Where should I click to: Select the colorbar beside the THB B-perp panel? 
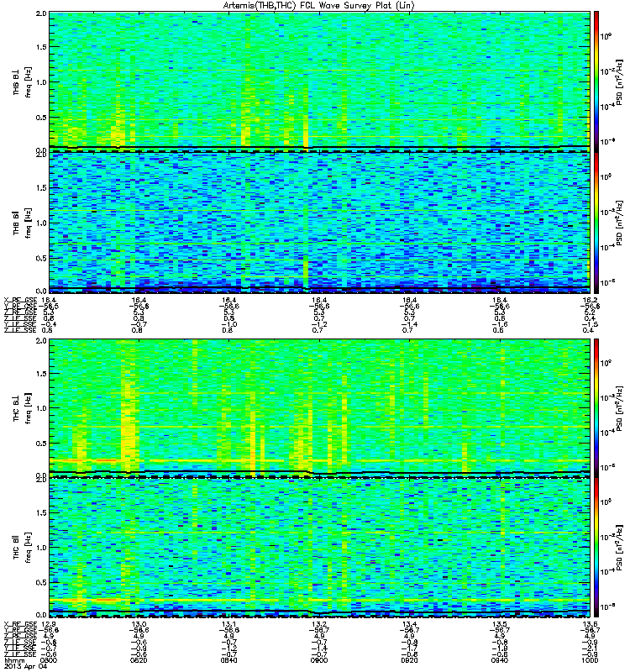(x=596, y=81)
